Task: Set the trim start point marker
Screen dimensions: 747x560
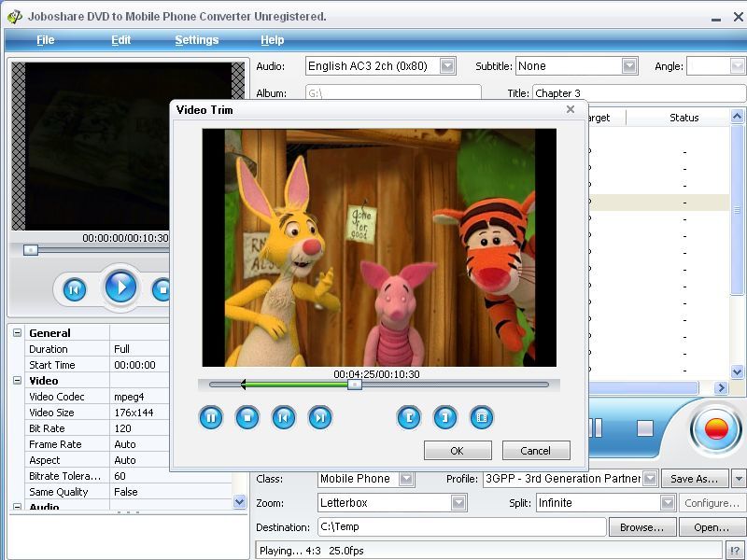Action: [408, 418]
